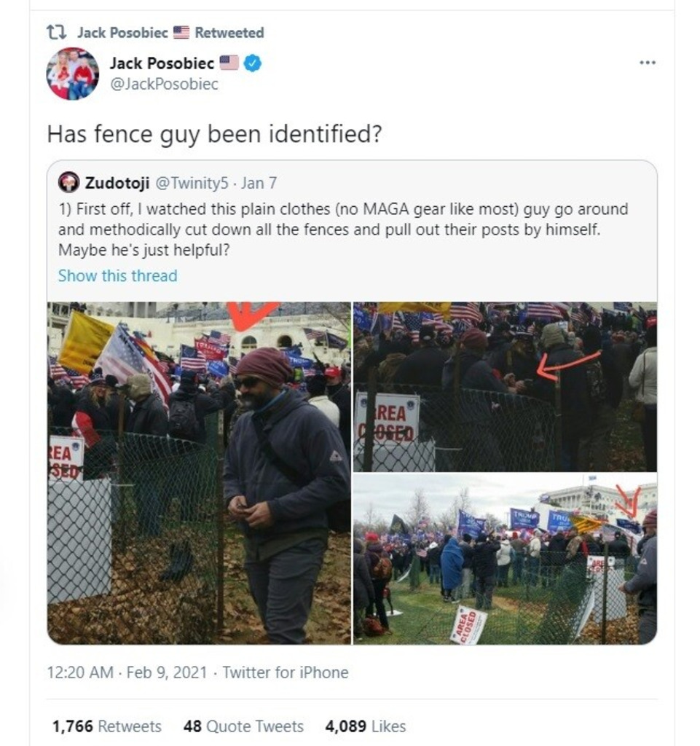This screenshot has width=700, height=746.
Task: Click the Twitter for iPhone source label
Action: point(286,672)
